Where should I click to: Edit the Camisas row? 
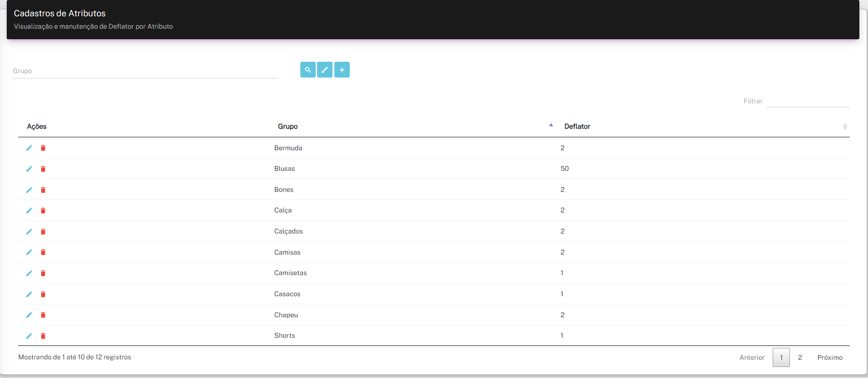[x=29, y=252]
